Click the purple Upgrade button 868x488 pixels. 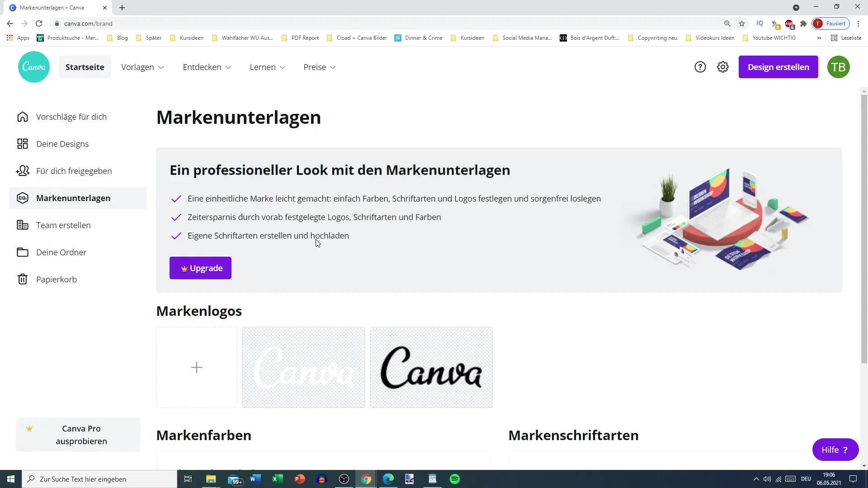(200, 268)
